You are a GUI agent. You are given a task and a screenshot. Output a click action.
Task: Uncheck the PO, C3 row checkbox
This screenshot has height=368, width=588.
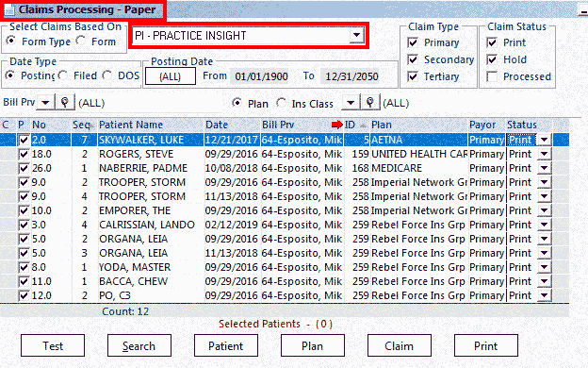pos(24,295)
